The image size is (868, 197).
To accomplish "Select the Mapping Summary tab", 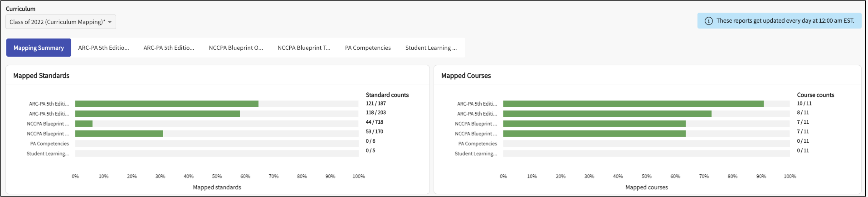I will [x=39, y=48].
